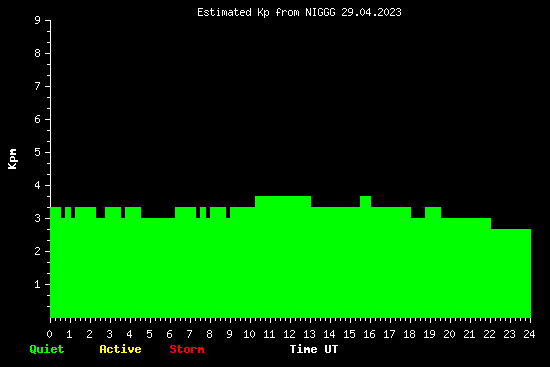This screenshot has width=550, height=367.
Task: Click the yellow Active legend label
Action: 120,349
